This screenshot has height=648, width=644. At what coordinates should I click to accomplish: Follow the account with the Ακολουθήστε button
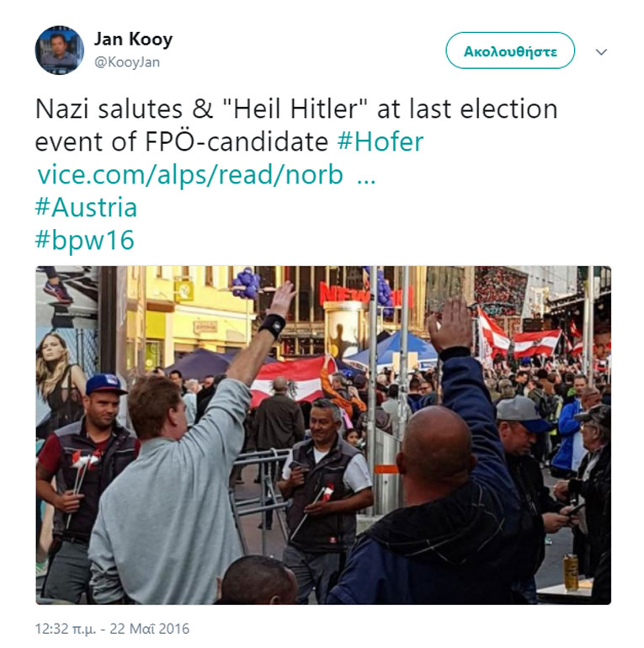click(x=510, y=50)
